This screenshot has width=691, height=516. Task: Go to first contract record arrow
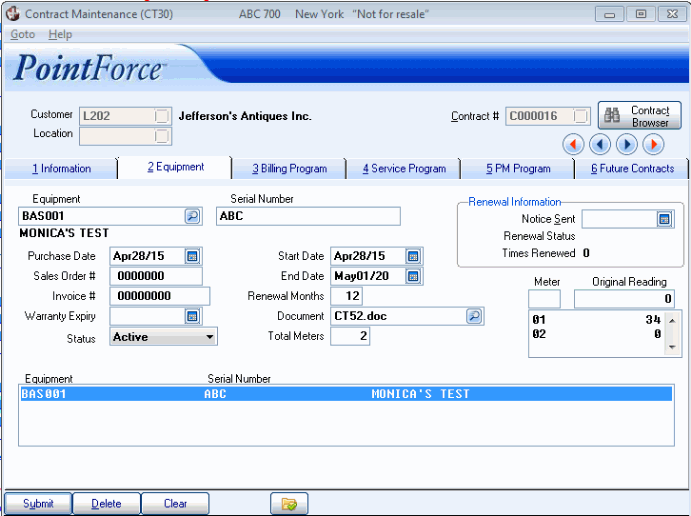[573, 145]
